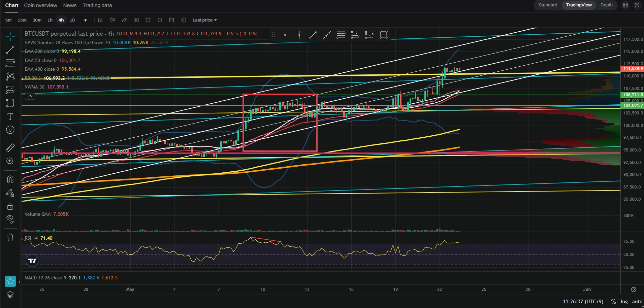Select the 1D timeframe button

coord(72,20)
